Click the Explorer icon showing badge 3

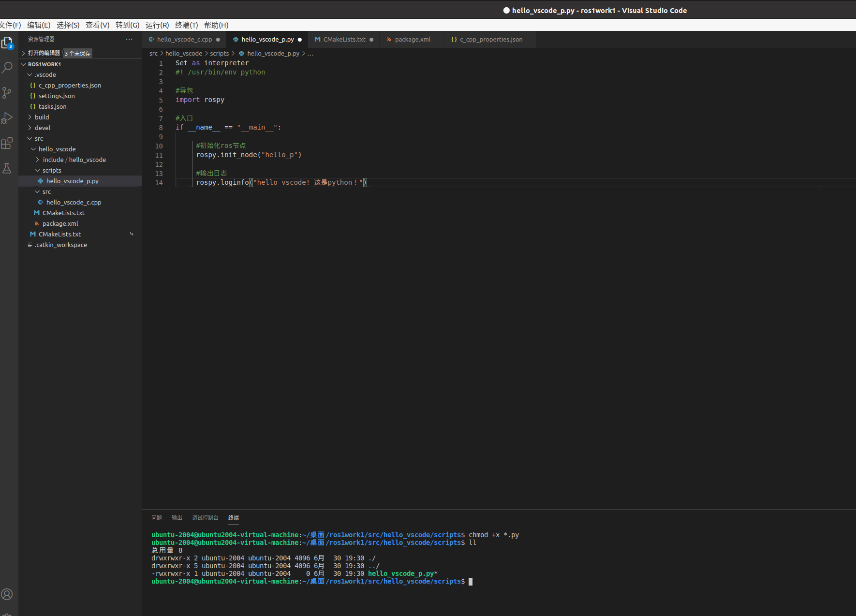click(7, 43)
